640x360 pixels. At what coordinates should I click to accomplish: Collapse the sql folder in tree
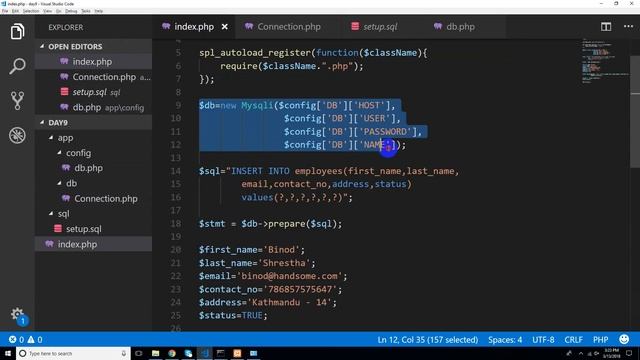click(51, 214)
